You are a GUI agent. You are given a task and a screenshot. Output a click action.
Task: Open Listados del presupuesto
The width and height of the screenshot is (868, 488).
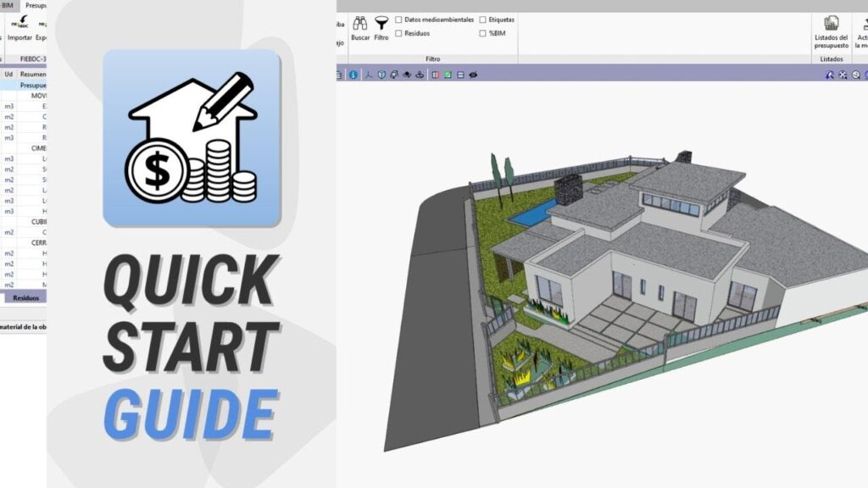831,32
